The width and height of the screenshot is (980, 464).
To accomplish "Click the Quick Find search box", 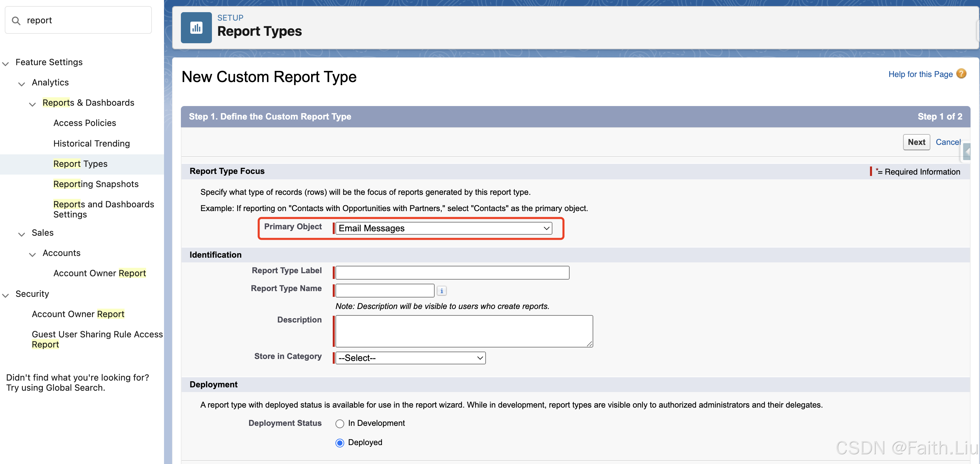I will [78, 20].
